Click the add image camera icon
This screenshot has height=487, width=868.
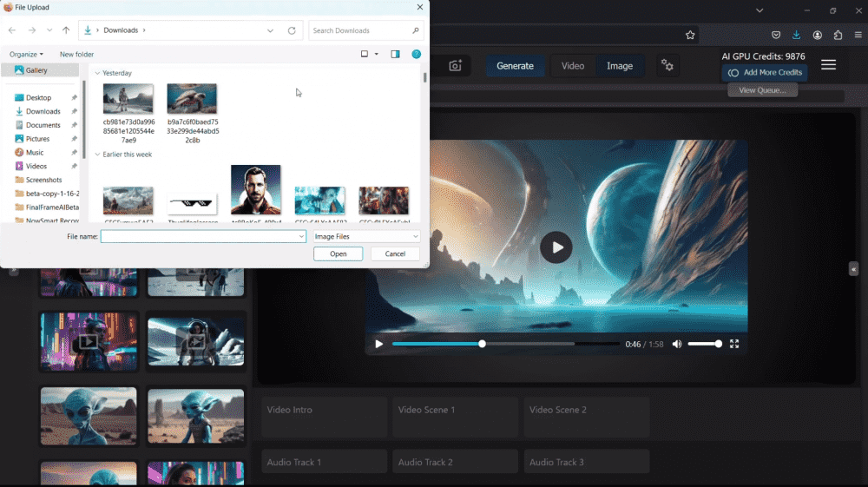456,66
